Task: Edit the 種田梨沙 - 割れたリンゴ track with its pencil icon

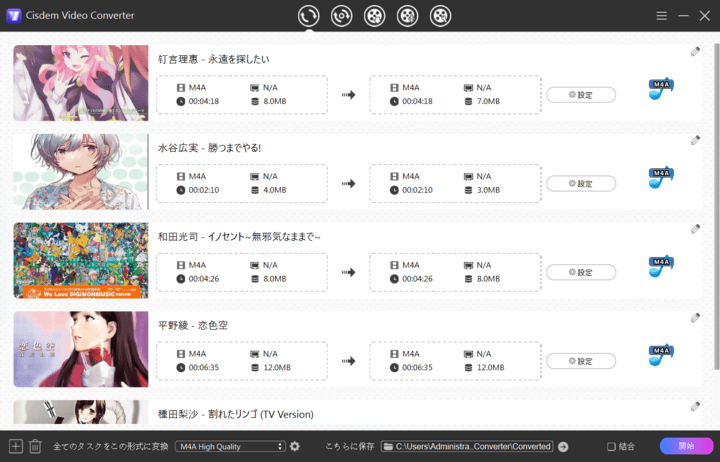Action: [695, 406]
